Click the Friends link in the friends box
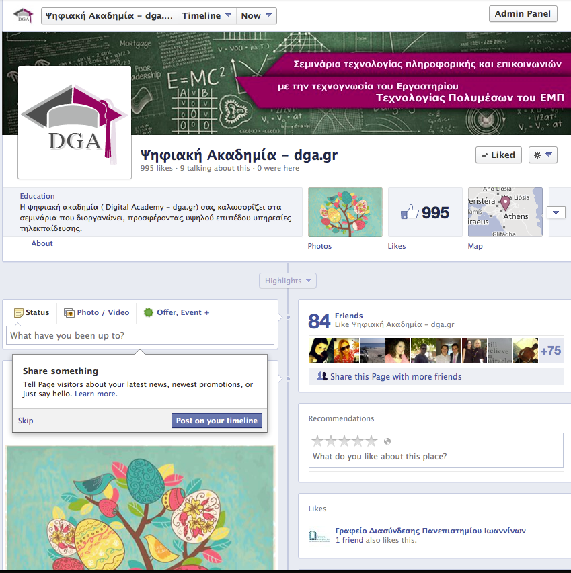 (x=349, y=316)
